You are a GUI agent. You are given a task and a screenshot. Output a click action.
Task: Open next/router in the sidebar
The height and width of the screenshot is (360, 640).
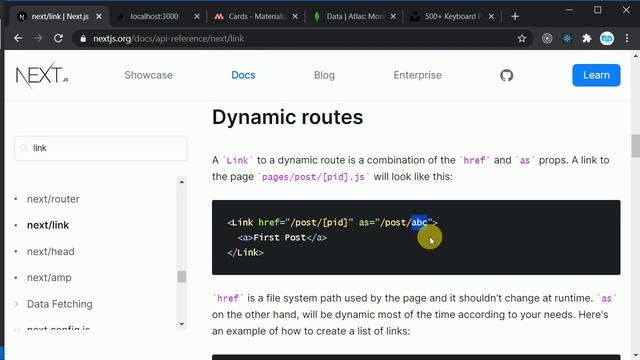pyautogui.click(x=53, y=199)
